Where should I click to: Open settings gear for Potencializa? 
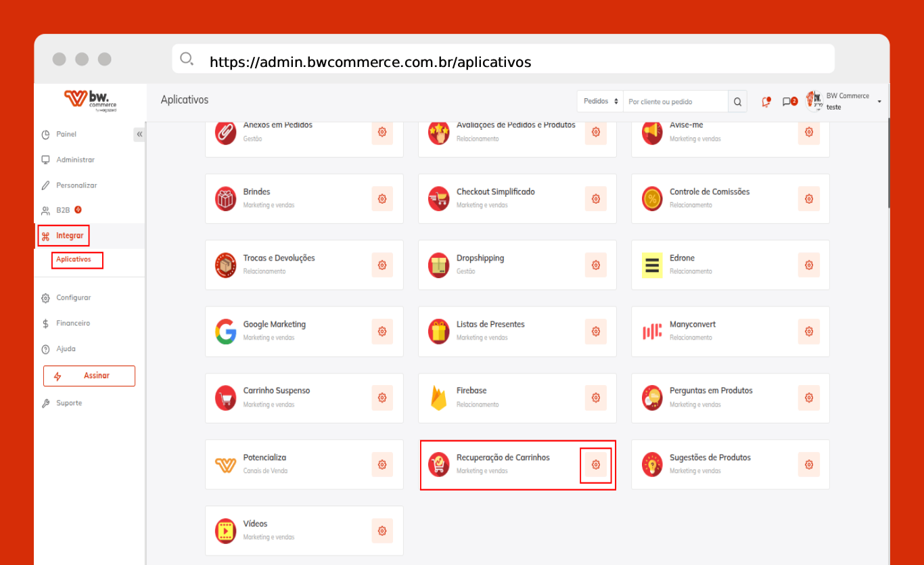click(x=382, y=465)
